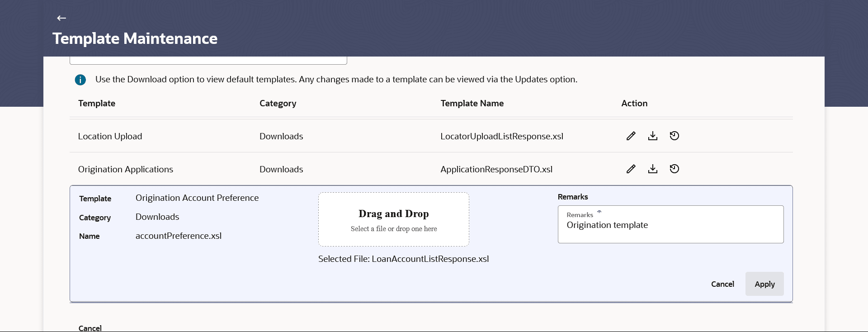Screen dimensions: 868x332
Task: Download the Origination Applications template
Action: coord(653,169)
